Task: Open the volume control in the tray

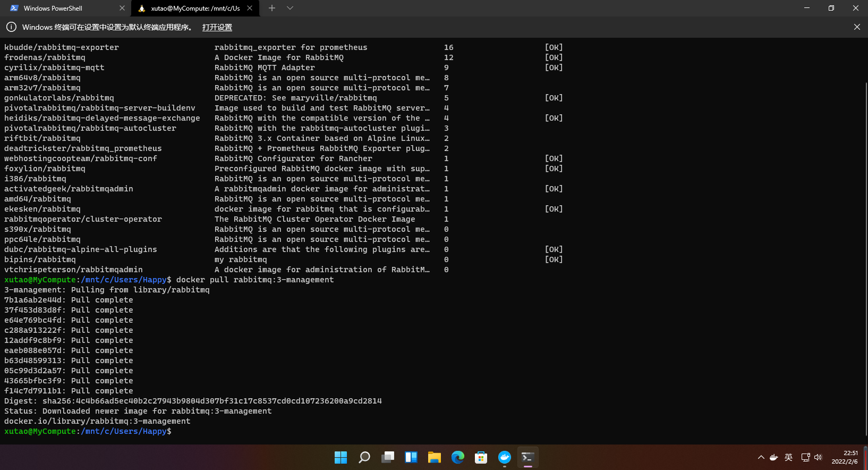Action: (x=818, y=457)
